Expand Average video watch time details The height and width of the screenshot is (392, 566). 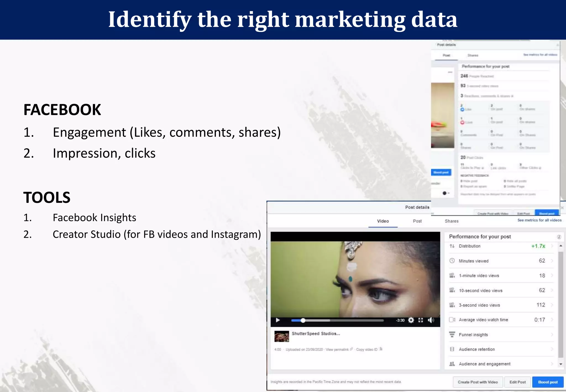click(x=552, y=320)
